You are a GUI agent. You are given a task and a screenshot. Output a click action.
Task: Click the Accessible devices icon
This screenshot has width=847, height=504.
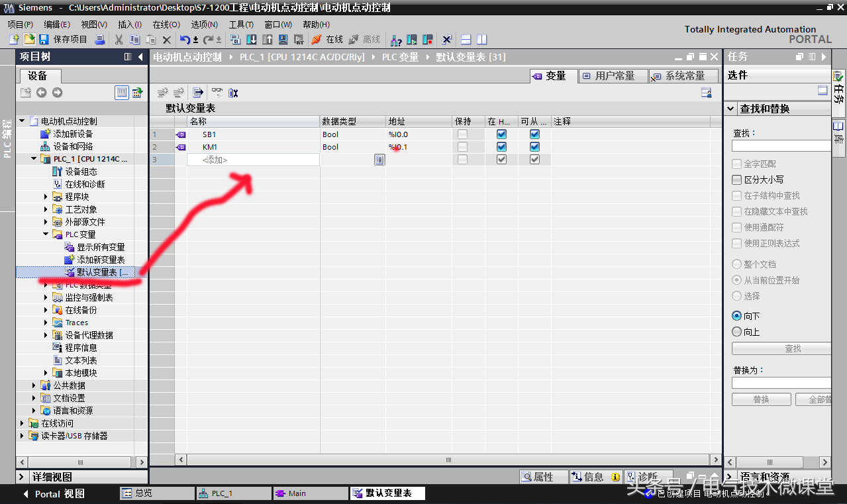396,40
